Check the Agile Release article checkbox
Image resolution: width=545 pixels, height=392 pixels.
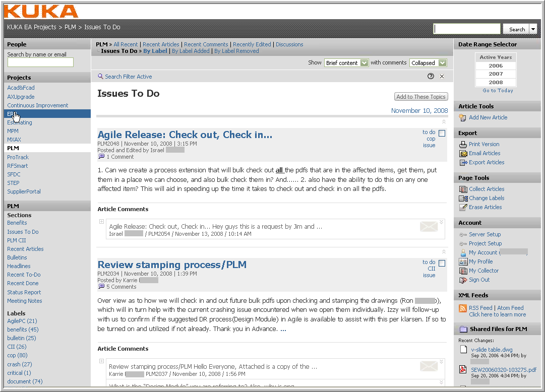tap(442, 134)
